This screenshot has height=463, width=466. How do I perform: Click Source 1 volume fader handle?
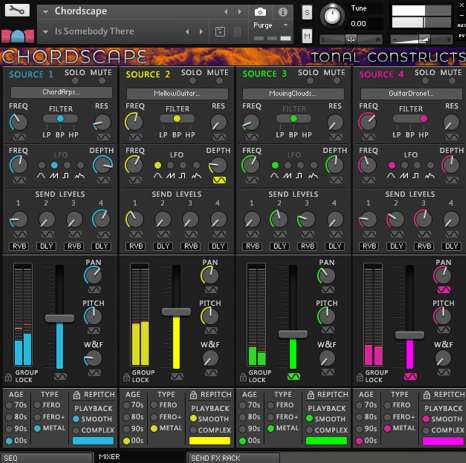coord(59,318)
